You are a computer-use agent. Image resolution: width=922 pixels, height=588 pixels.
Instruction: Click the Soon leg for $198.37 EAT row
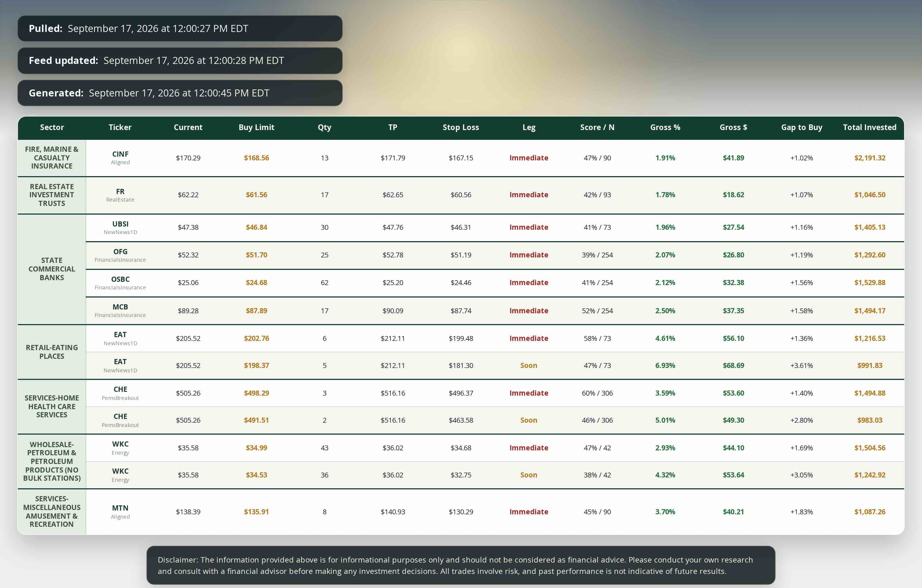click(x=529, y=365)
